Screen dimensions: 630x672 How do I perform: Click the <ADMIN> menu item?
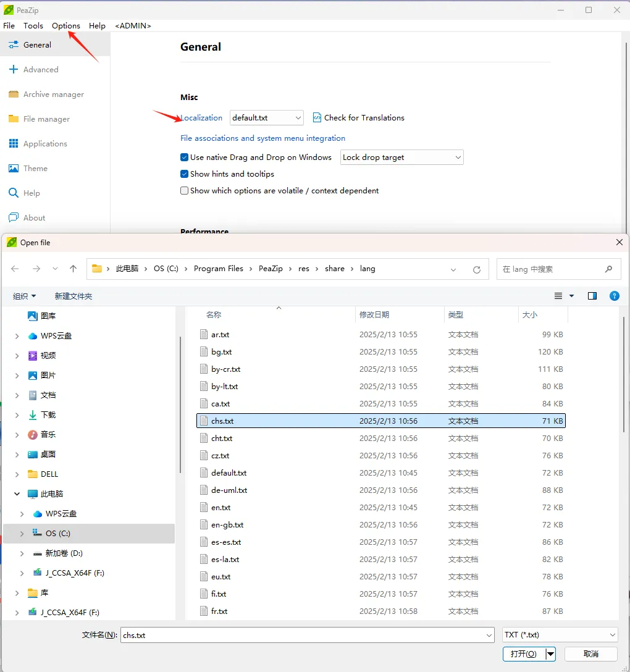pos(133,26)
